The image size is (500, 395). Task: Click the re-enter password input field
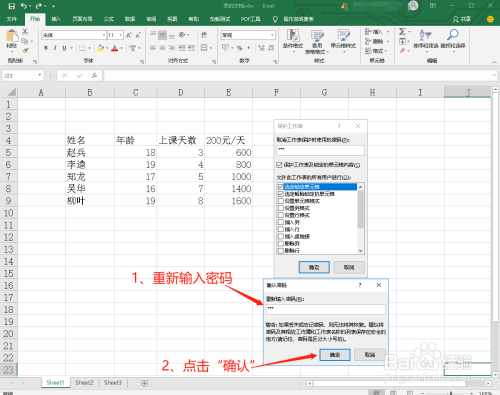(326, 309)
